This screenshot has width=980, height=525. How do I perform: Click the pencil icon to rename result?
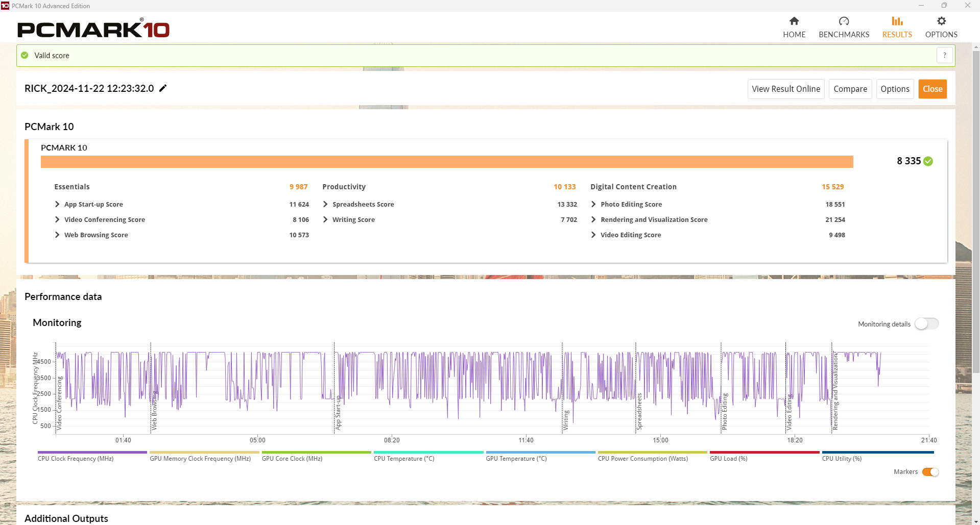pyautogui.click(x=163, y=88)
